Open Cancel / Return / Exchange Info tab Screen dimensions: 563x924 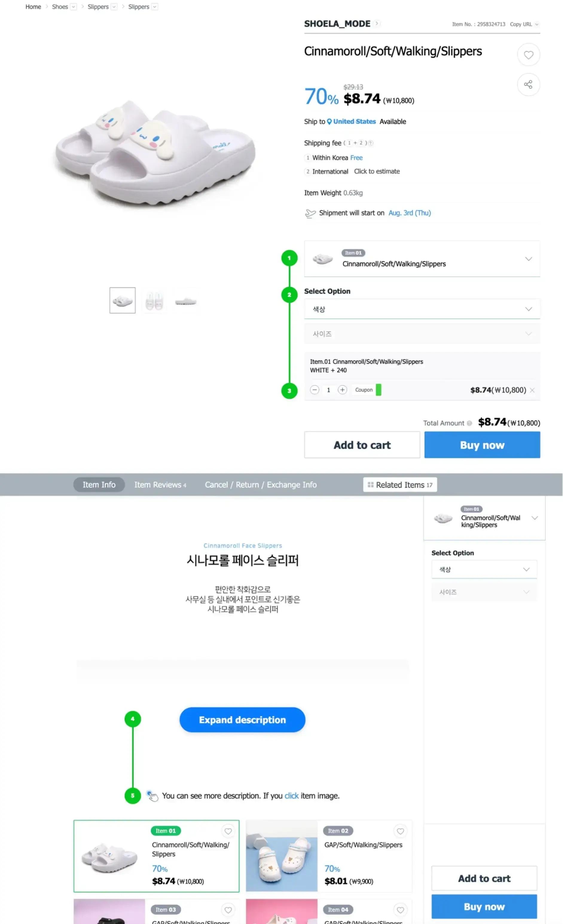point(261,484)
